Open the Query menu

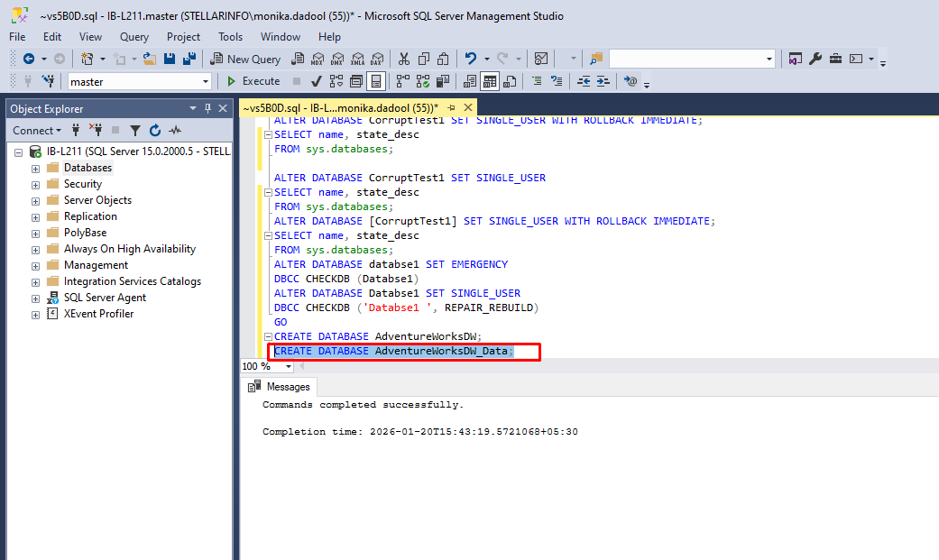pyautogui.click(x=133, y=37)
